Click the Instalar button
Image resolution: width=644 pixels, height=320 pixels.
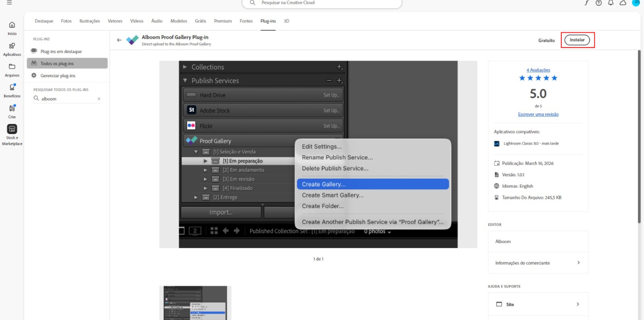[x=577, y=40]
